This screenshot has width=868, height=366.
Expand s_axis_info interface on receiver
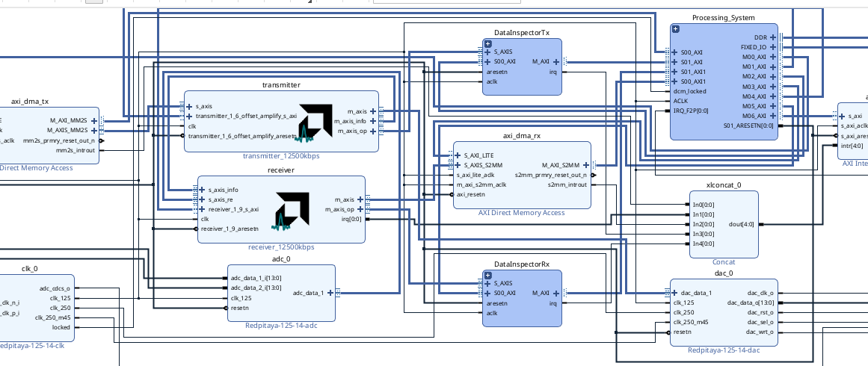[x=203, y=190]
